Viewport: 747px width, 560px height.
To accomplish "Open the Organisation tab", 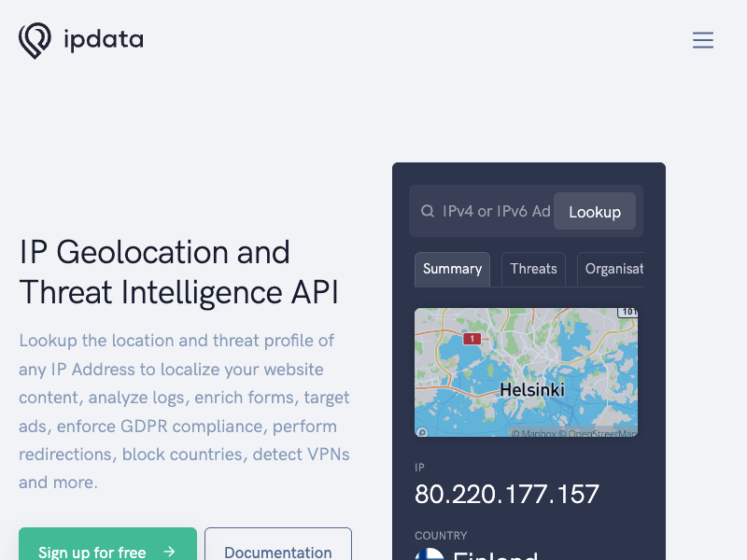I will click(611, 269).
